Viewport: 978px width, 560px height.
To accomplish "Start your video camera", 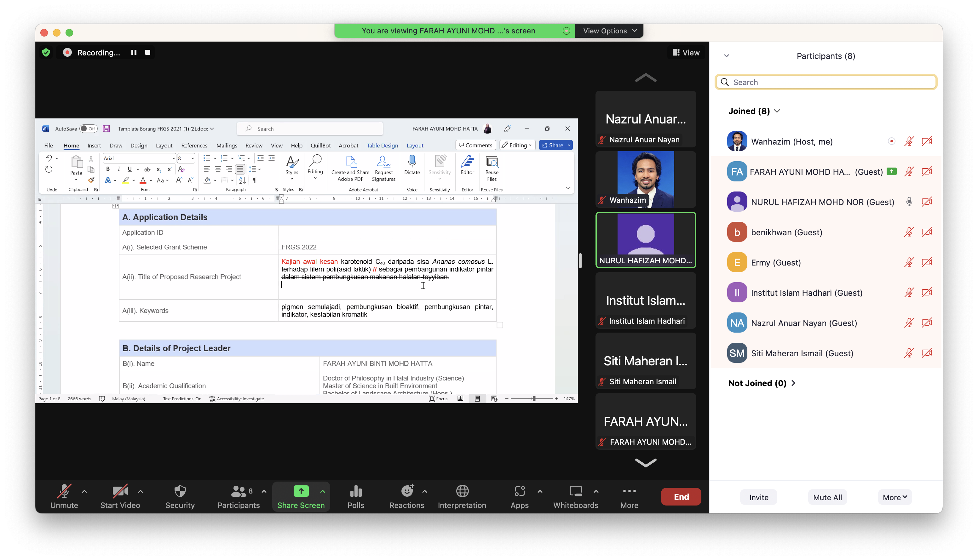I will tap(120, 496).
